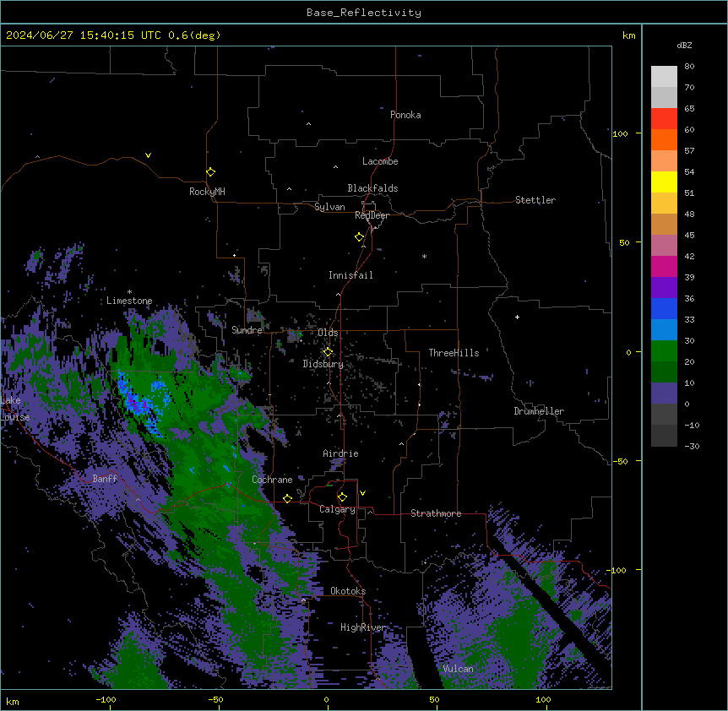Screen dimensions: 728x711
Task: Click the yellow V marker northwest of RockyMH
Action: pyautogui.click(x=148, y=155)
